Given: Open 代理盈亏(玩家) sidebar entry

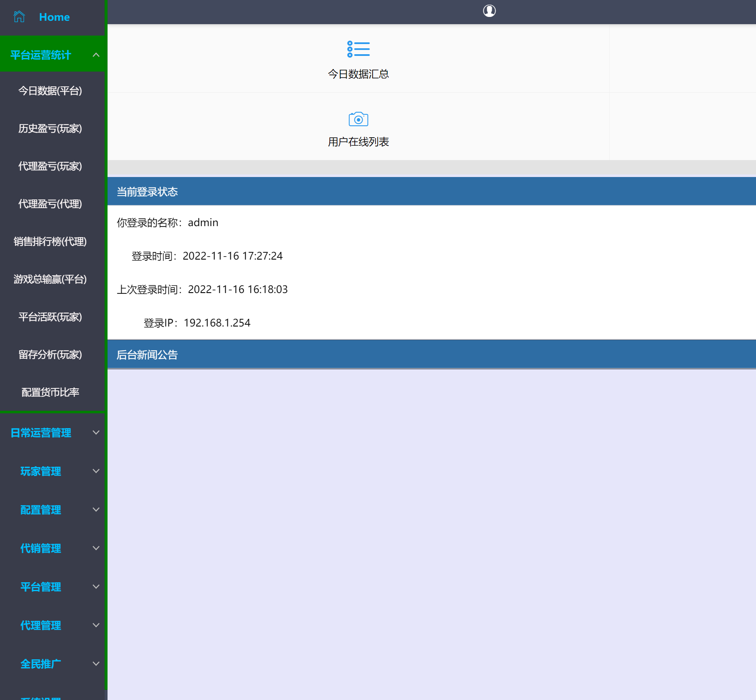Looking at the screenshot, I should 50,166.
